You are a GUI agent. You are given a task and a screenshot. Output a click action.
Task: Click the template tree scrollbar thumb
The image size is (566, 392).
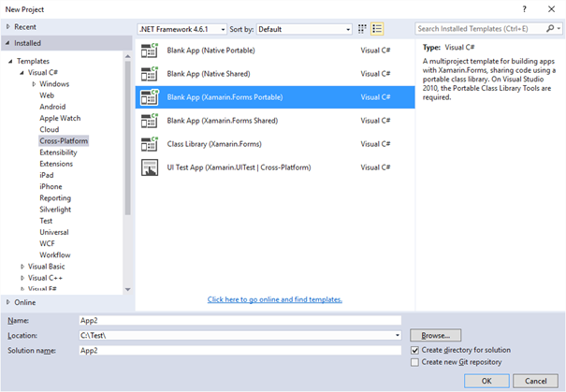point(128,138)
